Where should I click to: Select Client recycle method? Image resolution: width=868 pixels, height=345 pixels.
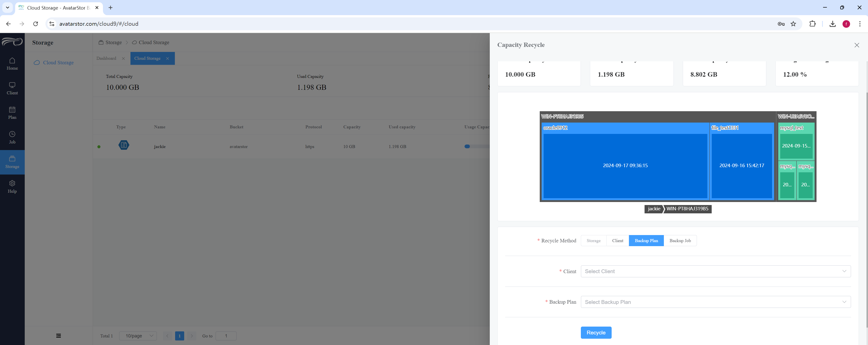[x=617, y=241]
